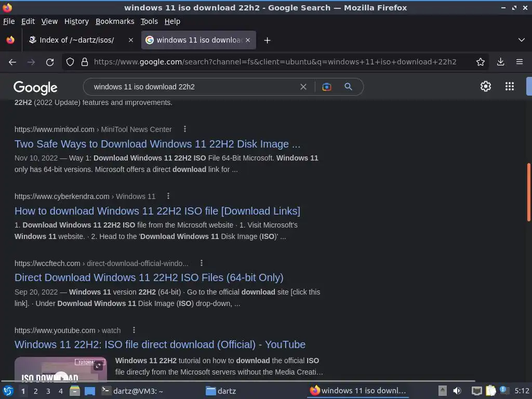Screen dimensions: 532x399
Task: Open the Bookmarks menu
Action: [115, 21]
